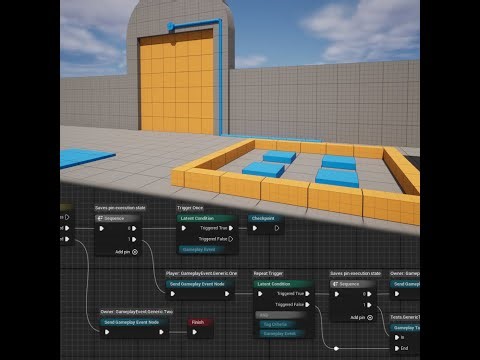Image resolution: width=480 pixels, height=360 pixels.
Task: Click input exec pin of Finish node
Action: coord(195,332)
